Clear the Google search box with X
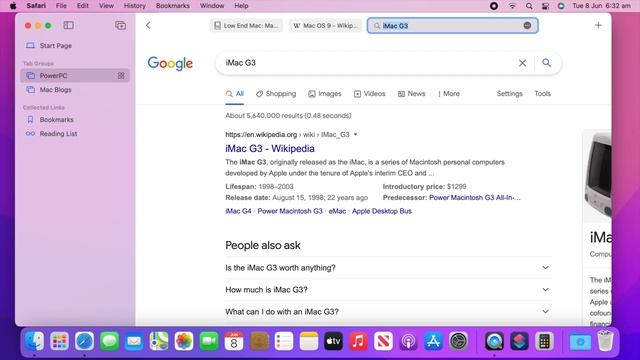 [x=522, y=63]
